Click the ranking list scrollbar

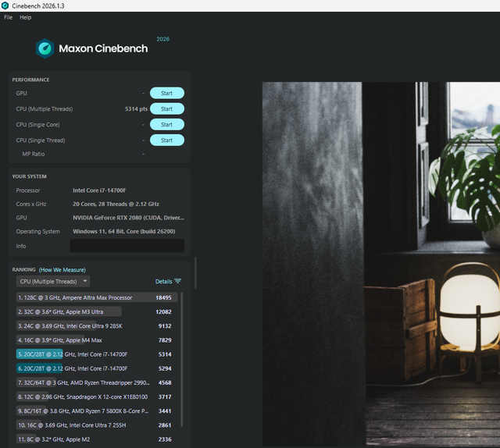click(182, 359)
